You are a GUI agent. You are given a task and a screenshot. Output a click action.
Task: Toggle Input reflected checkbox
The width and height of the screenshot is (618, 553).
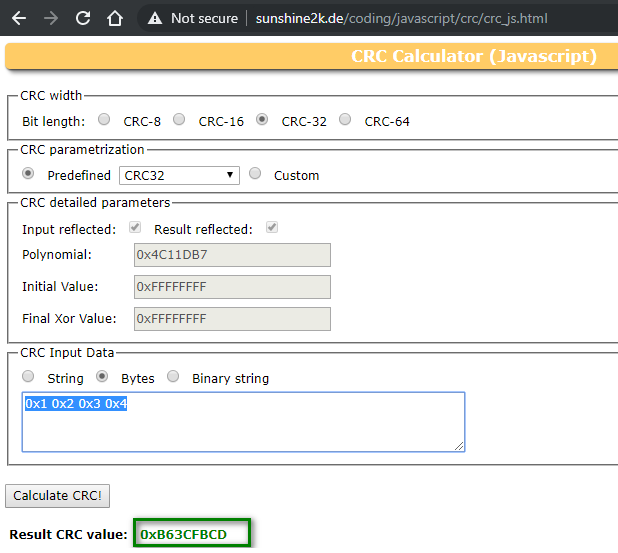(x=135, y=228)
